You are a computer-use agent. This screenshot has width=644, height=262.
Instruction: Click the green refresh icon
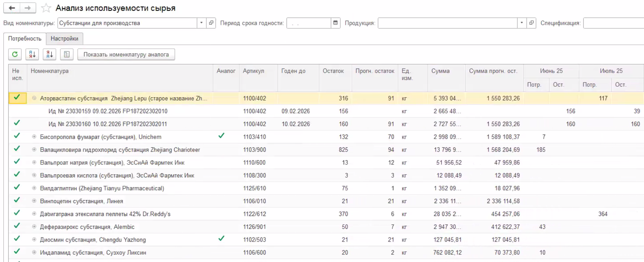tap(15, 54)
